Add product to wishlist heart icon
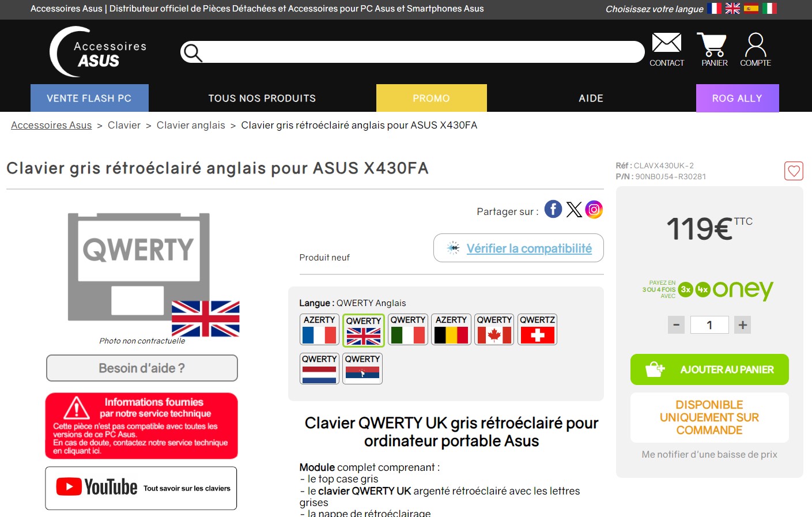The width and height of the screenshot is (812, 517). click(x=794, y=171)
